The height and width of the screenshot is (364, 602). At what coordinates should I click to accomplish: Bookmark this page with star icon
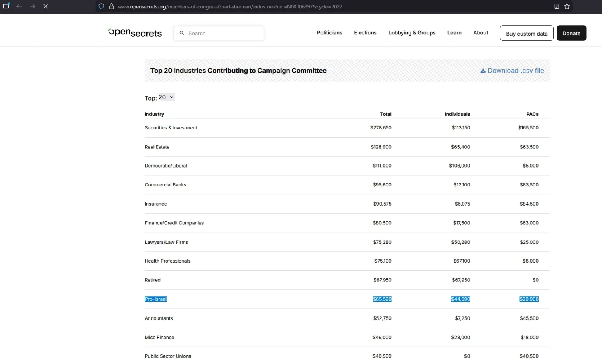click(x=567, y=6)
